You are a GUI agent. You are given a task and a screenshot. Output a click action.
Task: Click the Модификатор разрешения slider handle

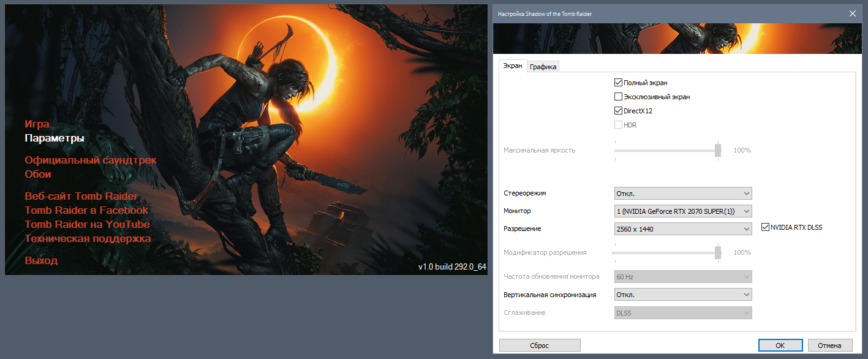(x=718, y=253)
